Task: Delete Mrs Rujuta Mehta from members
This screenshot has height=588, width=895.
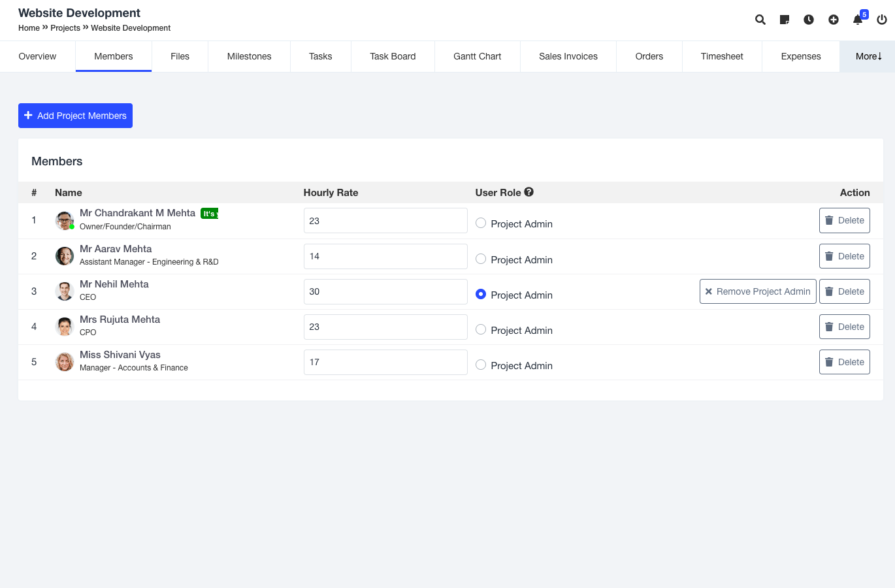Action: coord(844,327)
